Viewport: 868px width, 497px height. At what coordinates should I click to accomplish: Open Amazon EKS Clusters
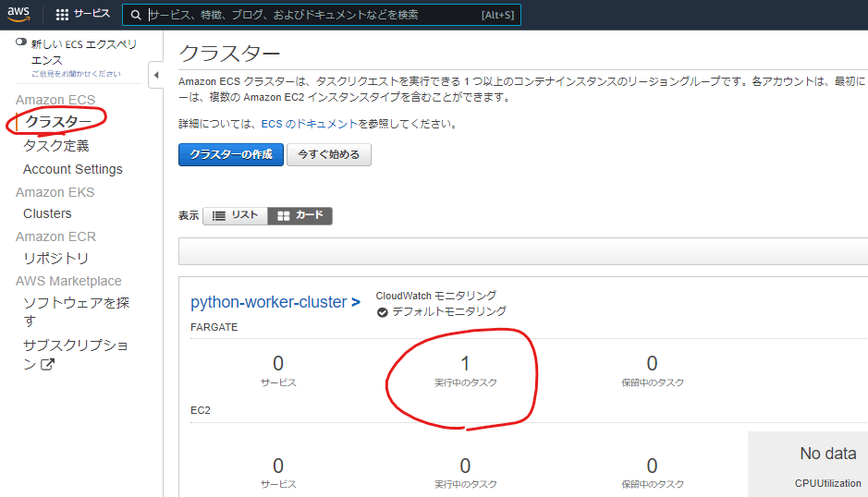point(47,213)
